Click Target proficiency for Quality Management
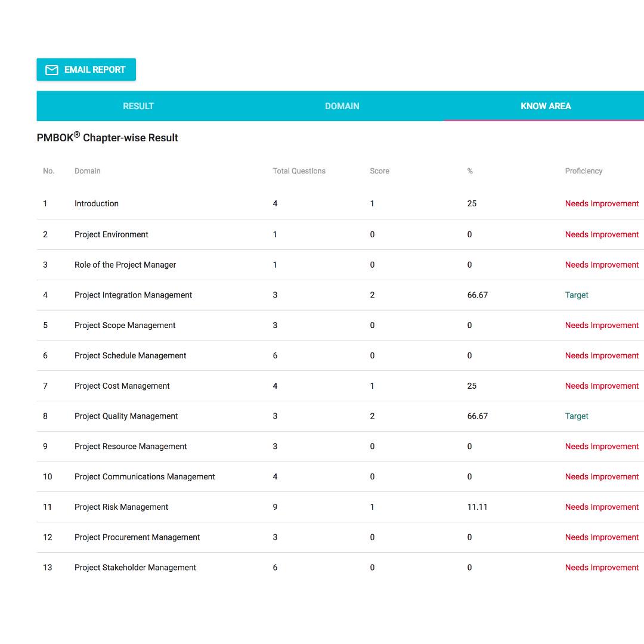 (576, 416)
